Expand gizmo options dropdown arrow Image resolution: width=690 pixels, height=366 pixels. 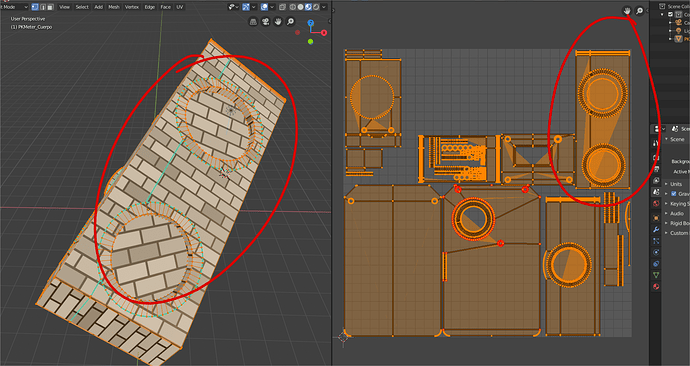[x=253, y=7]
